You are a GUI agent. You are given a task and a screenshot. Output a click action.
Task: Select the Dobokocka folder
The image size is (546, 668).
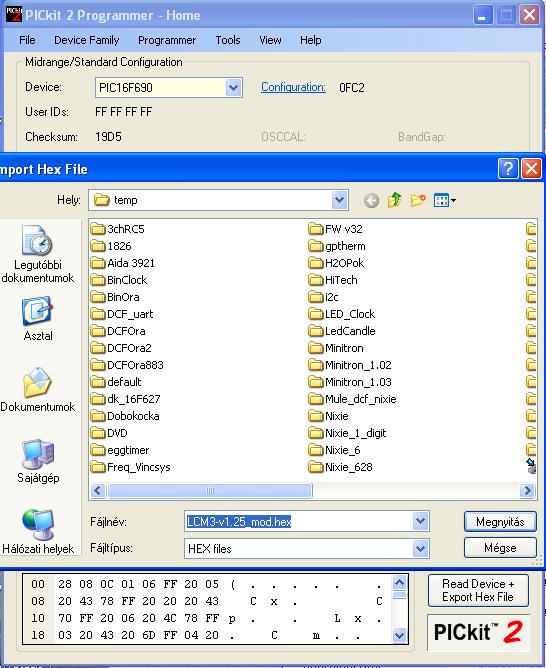(x=125, y=416)
